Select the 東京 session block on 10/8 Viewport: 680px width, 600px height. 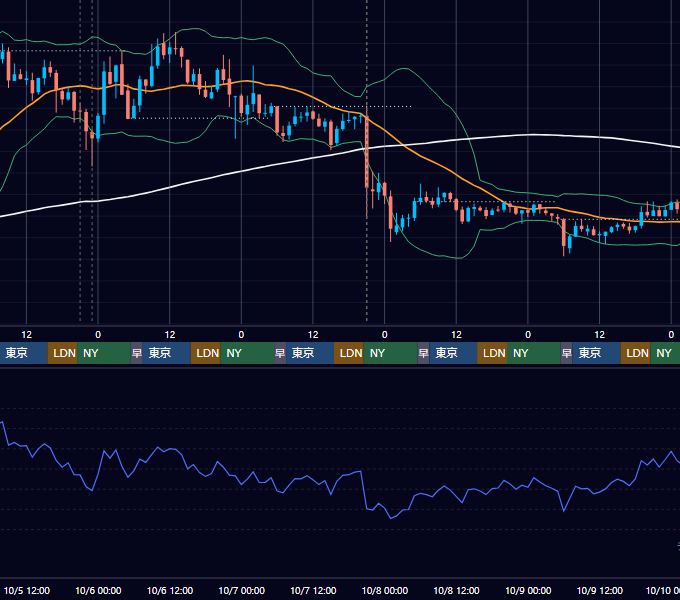pos(453,353)
